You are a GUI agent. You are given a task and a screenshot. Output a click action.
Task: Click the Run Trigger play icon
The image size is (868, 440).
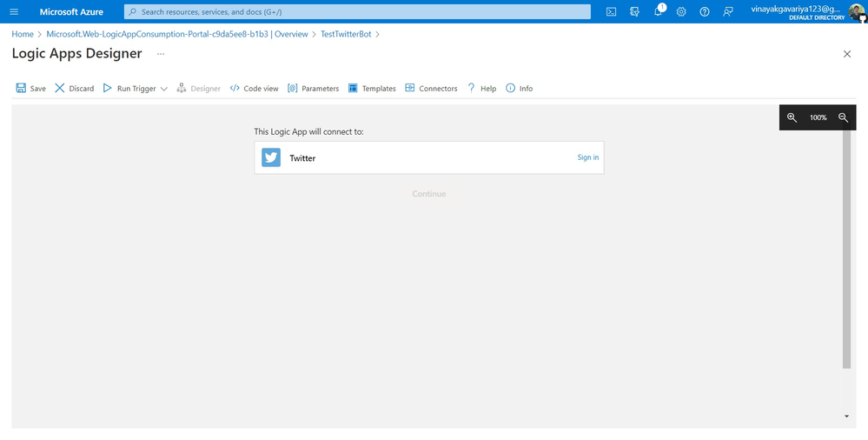coord(108,88)
